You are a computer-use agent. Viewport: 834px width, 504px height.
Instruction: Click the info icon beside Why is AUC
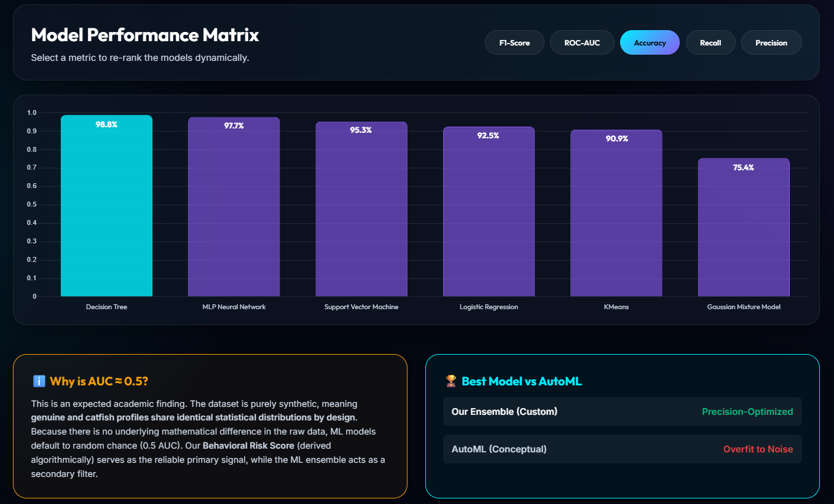pos(38,382)
